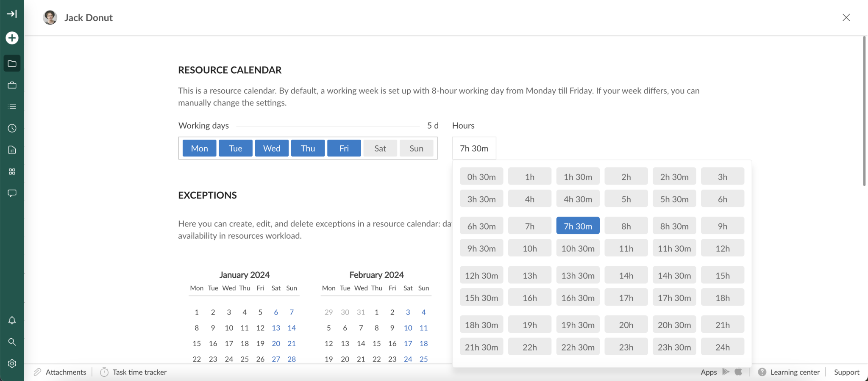The height and width of the screenshot is (381, 868).
Task: Pick 6h from the hours grid
Action: [723, 199]
